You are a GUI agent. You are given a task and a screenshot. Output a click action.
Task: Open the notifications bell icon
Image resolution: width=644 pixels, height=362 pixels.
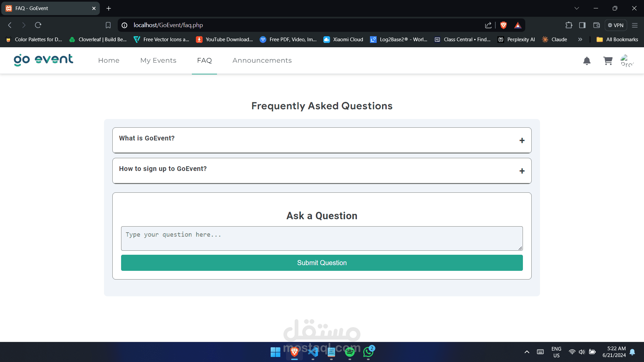point(587,61)
